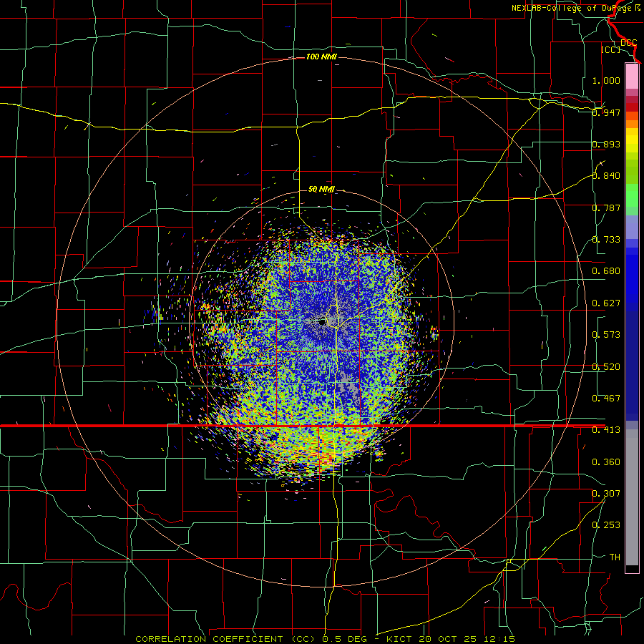Click the TH threshold label in legend
644x644 pixels.
(615, 557)
